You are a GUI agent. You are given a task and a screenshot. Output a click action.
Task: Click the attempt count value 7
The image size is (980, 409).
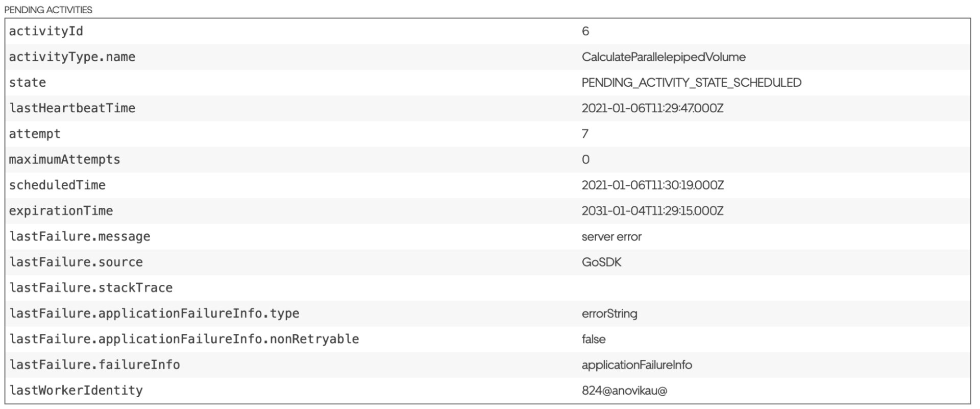tap(585, 134)
